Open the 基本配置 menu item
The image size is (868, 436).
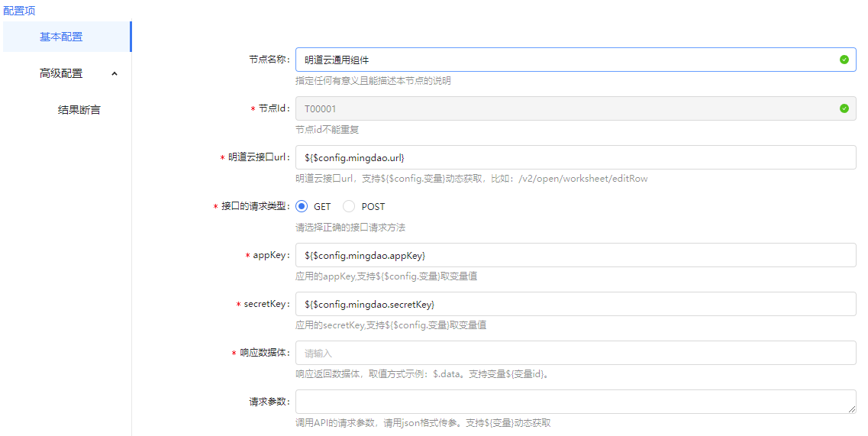point(61,37)
